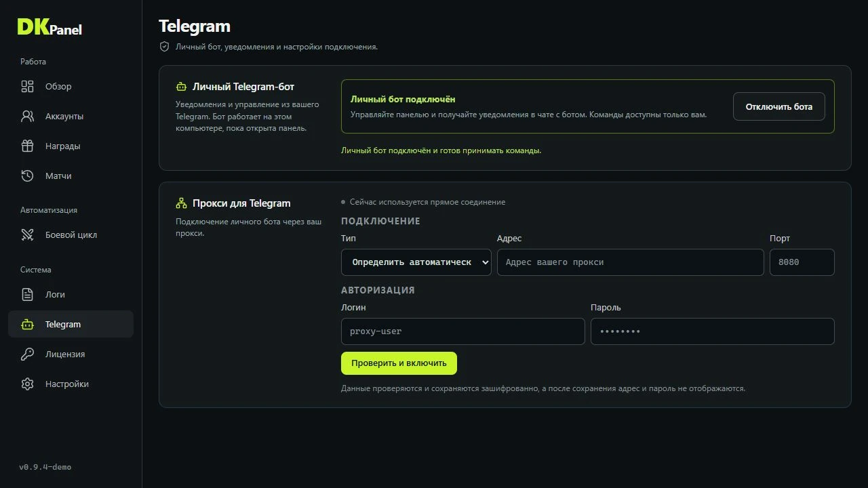This screenshot has height=488, width=868.
Task: Click the Сейчас используется прямое соединение status text
Action: tap(427, 202)
